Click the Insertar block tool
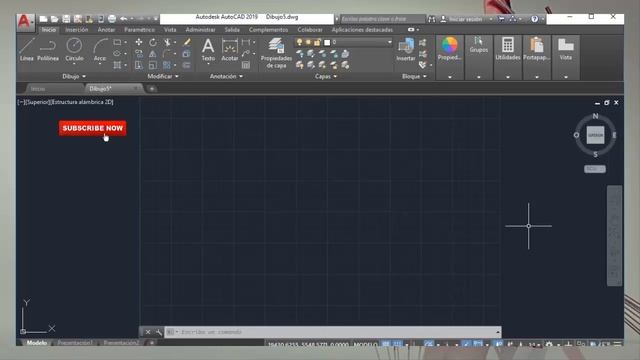The width and height of the screenshot is (640, 360). [x=406, y=50]
